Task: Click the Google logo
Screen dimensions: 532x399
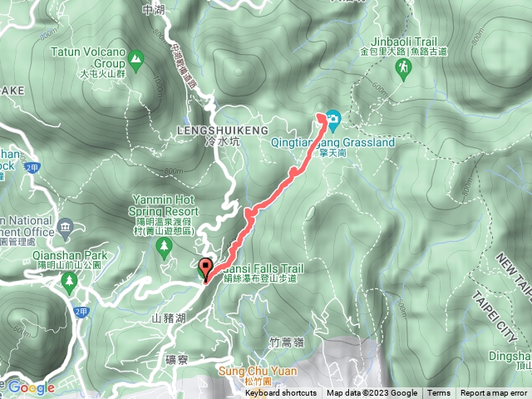Action: pyautogui.click(x=32, y=388)
